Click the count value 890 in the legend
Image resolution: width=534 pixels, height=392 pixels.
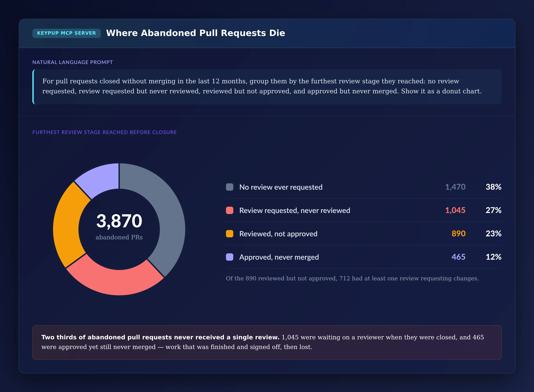pyautogui.click(x=458, y=233)
